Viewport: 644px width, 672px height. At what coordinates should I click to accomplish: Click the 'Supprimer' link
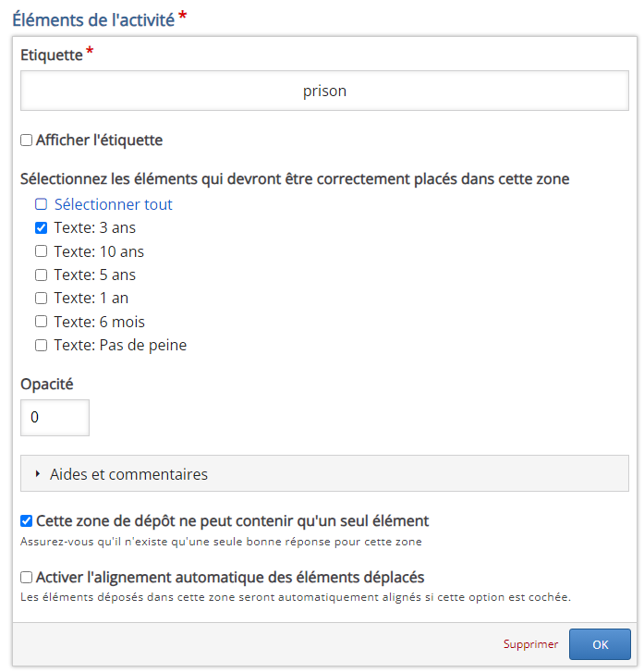coord(530,644)
